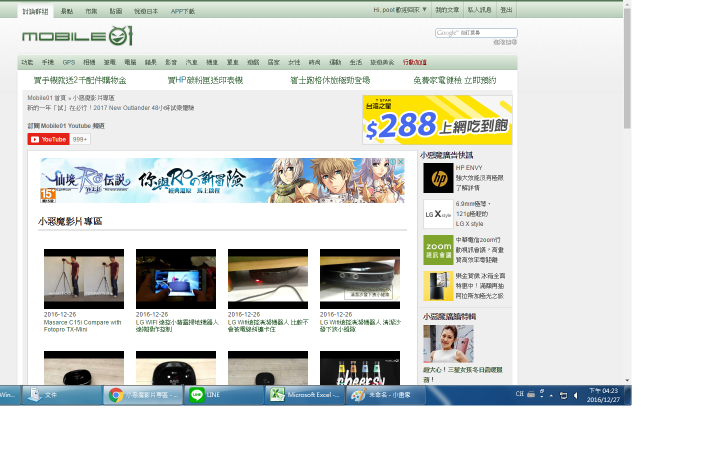This screenshot has height=450, width=720.
Task: Click the Mobile01 首頁 breadcrumb link
Action: click(46, 98)
